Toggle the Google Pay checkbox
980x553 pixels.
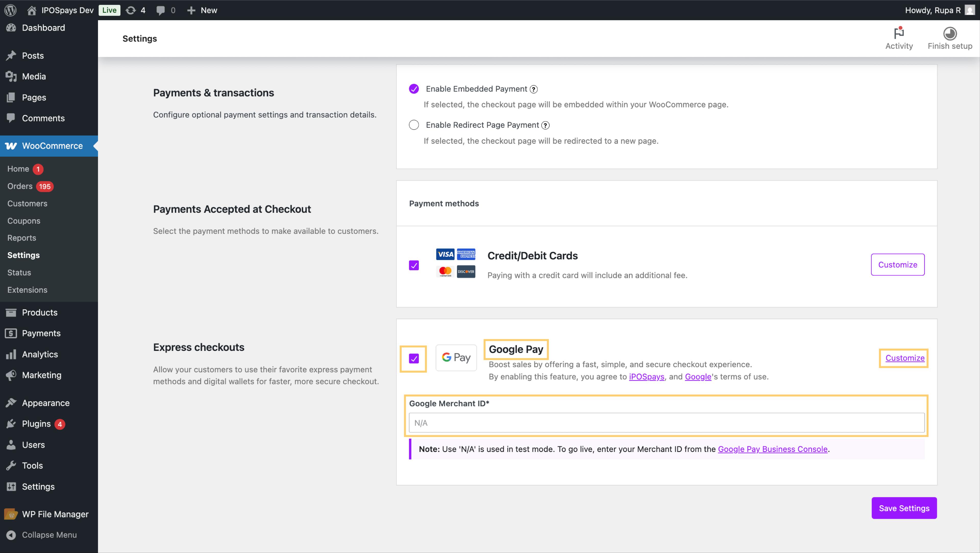point(413,359)
